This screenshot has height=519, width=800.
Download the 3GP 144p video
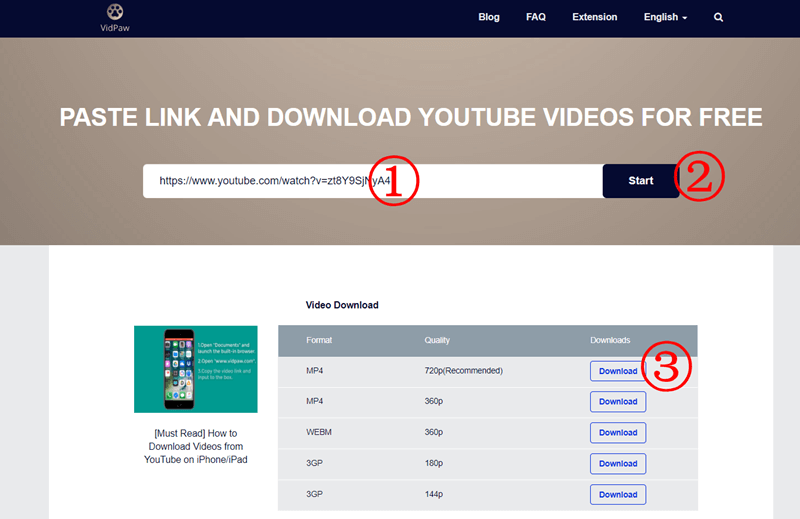tap(618, 495)
